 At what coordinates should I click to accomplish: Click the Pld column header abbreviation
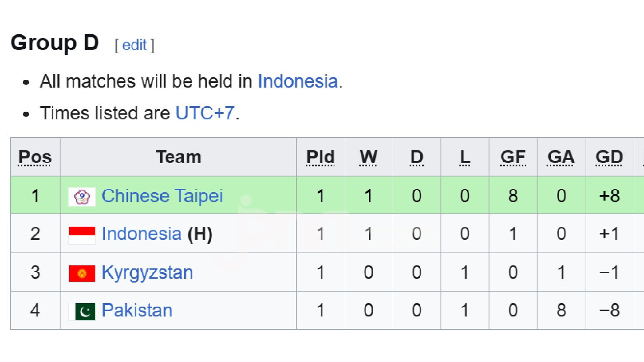pos(320,157)
